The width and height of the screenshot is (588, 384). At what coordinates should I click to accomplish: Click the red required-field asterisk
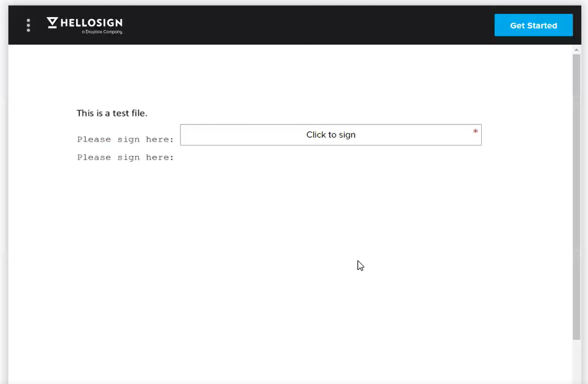pyautogui.click(x=475, y=132)
